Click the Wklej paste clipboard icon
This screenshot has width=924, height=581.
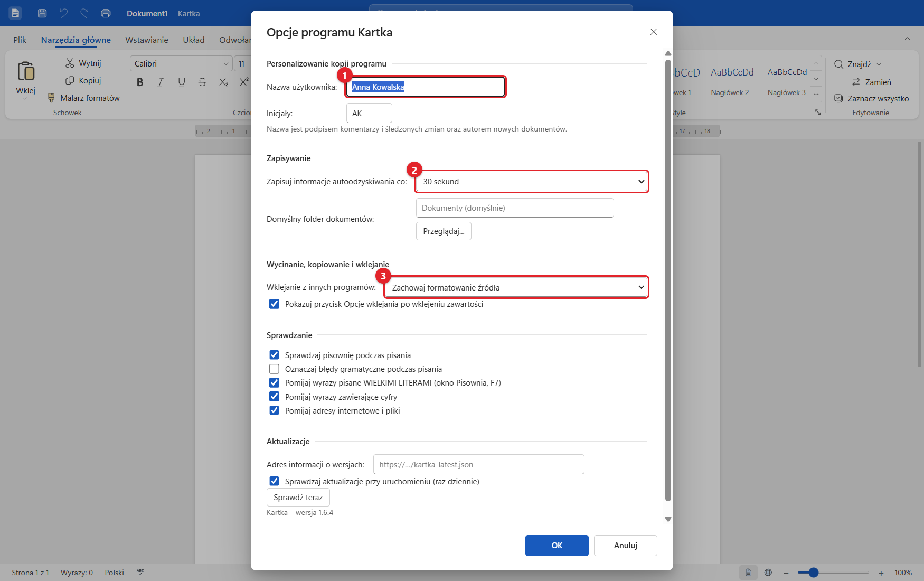26,71
